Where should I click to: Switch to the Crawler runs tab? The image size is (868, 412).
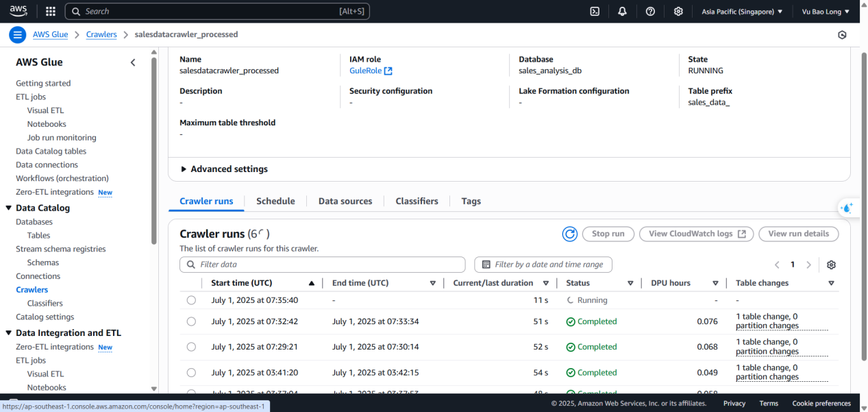(206, 202)
